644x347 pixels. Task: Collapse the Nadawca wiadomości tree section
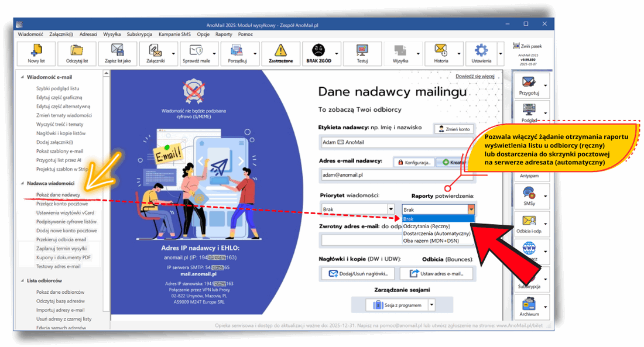(22, 183)
